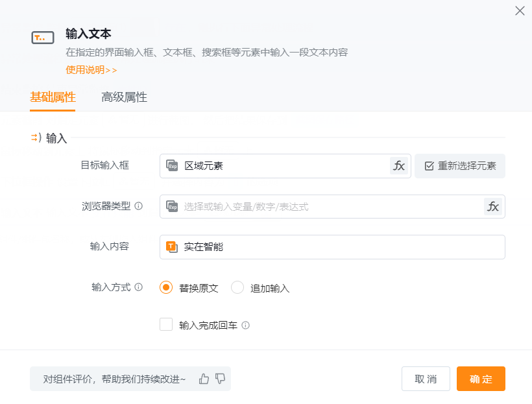Click fx expression icon in 目标输入框 field
The image size is (532, 404).
(x=399, y=166)
